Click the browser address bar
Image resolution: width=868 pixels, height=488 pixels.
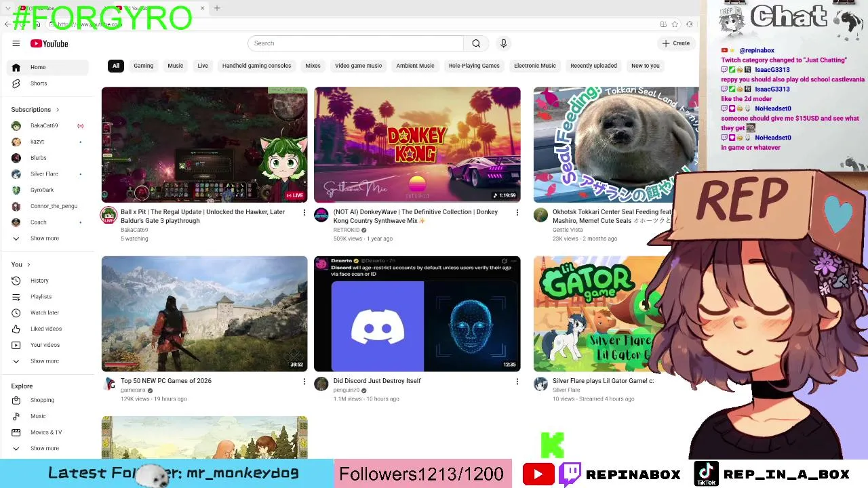[x=353, y=24]
